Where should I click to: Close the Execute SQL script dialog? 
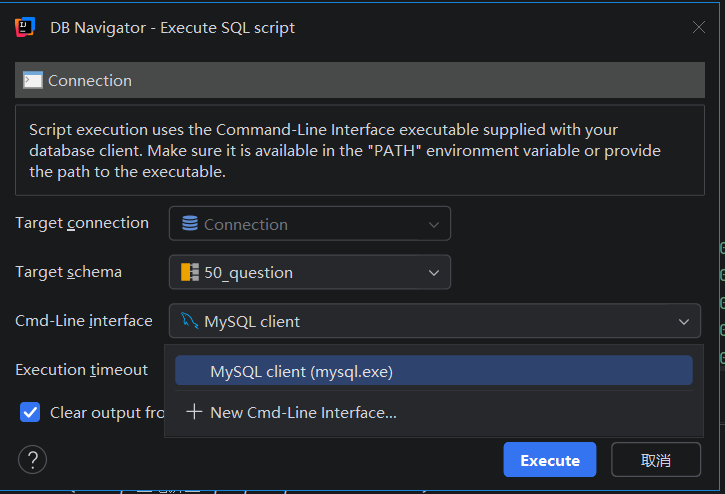pyautogui.click(x=699, y=27)
